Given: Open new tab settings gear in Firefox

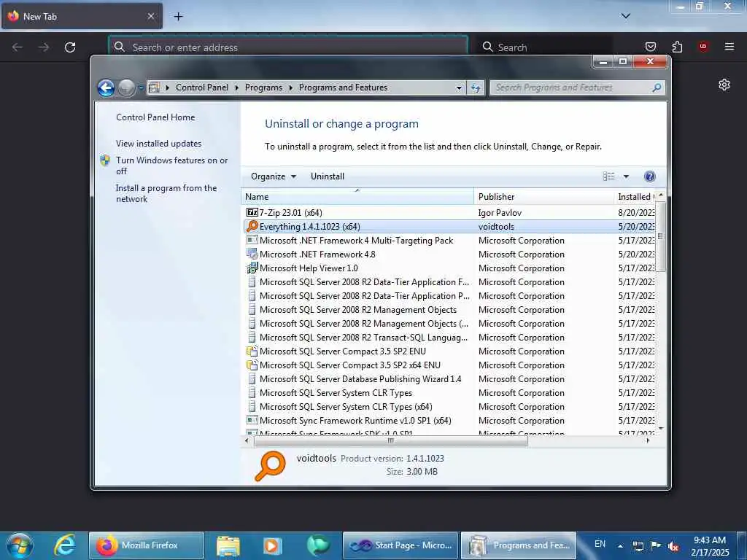Looking at the screenshot, I should point(724,85).
